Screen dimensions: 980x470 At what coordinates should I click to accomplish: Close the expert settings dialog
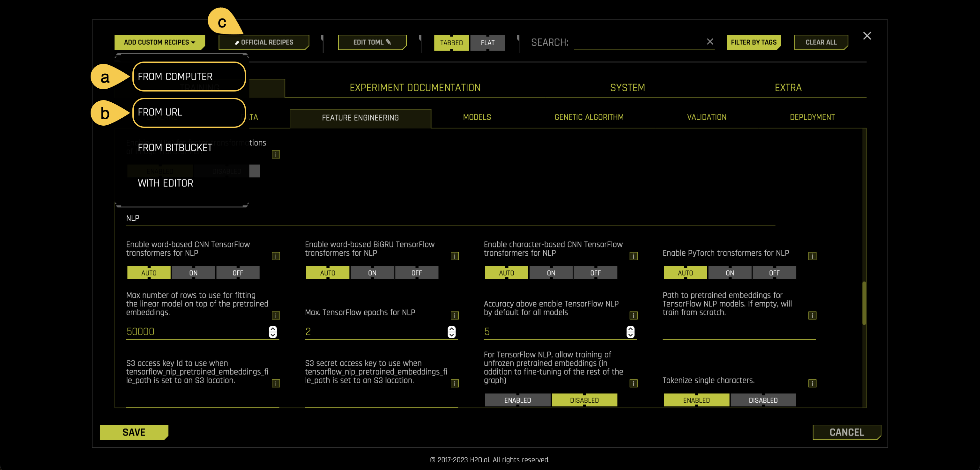tap(867, 36)
